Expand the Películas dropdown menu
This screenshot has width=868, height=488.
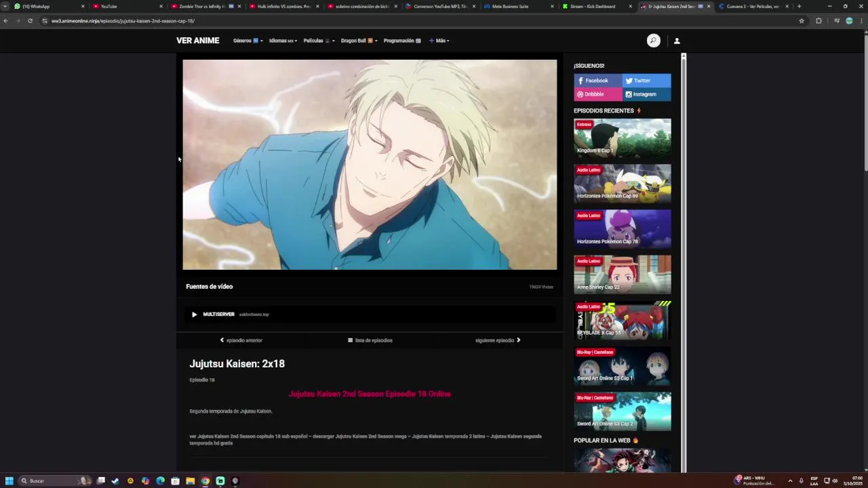coord(319,41)
